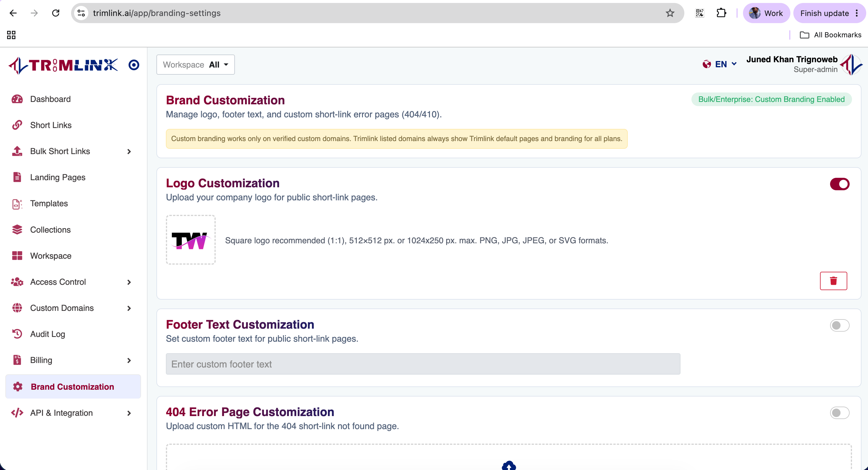Open the All Bookmarks folder

coord(831,35)
